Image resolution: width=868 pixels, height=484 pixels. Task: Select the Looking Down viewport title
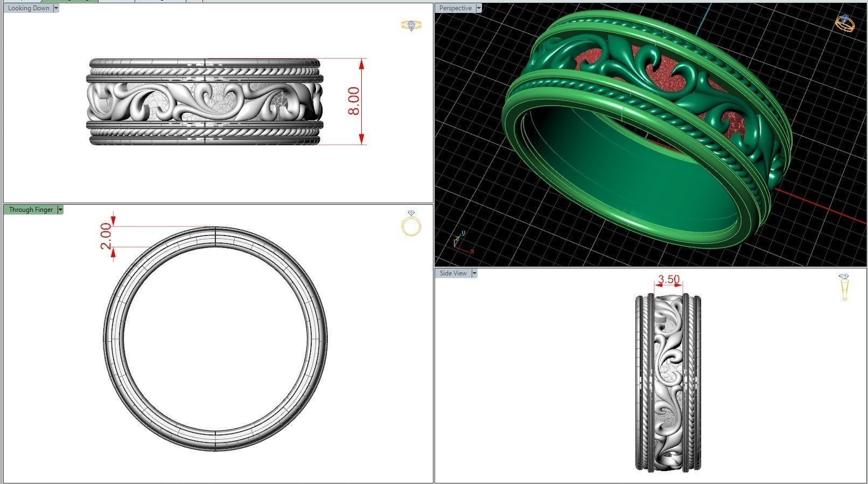pyautogui.click(x=29, y=8)
